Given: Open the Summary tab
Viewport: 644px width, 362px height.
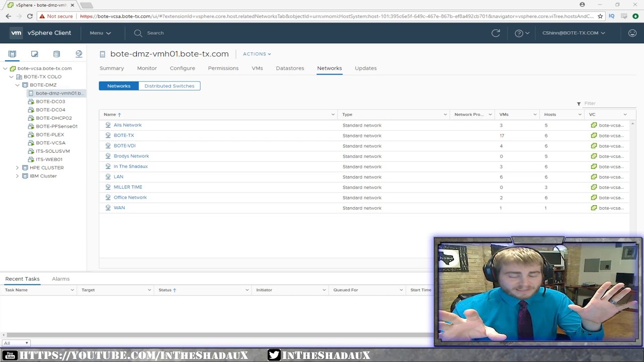Looking at the screenshot, I should click(112, 68).
